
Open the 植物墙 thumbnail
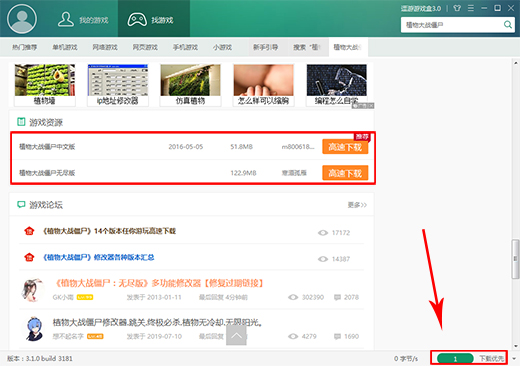coord(45,85)
